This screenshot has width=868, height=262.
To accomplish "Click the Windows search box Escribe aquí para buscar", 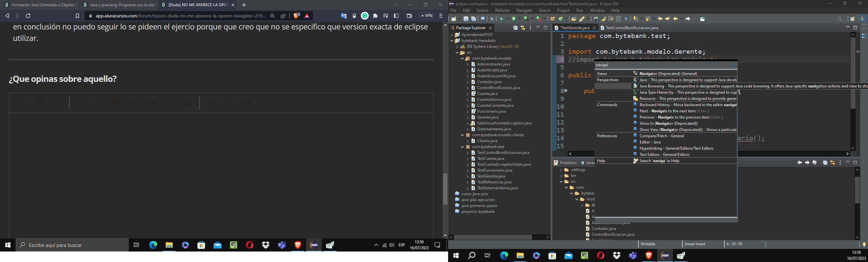I will tap(72, 245).
